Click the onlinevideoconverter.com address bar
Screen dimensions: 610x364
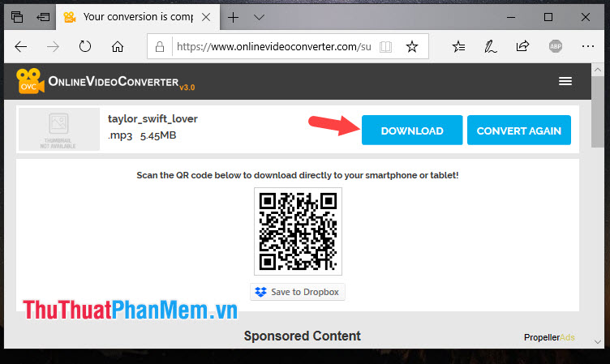point(273,47)
